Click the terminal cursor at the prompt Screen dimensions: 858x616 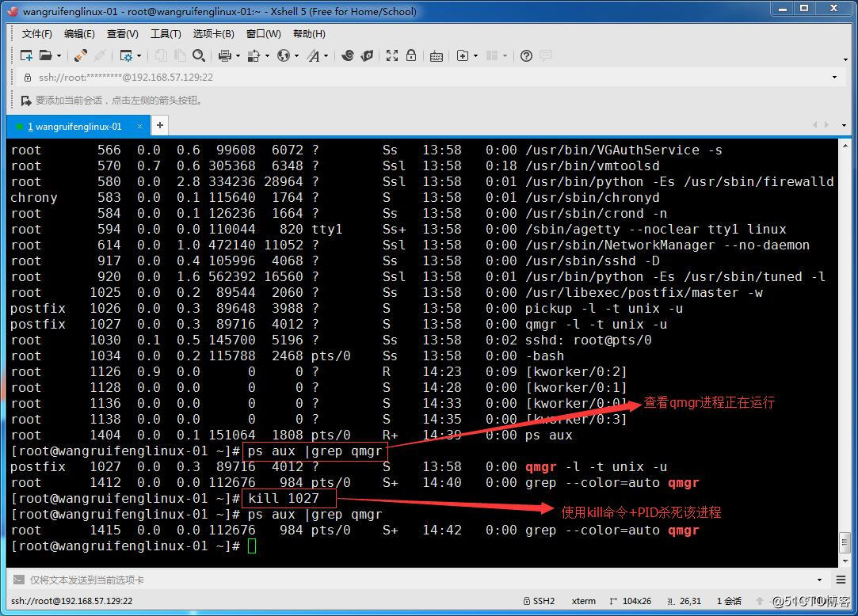pyautogui.click(x=252, y=546)
